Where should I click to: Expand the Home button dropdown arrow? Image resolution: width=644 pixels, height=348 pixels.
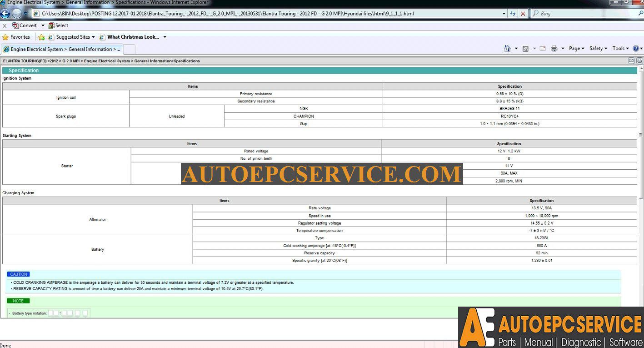516,49
